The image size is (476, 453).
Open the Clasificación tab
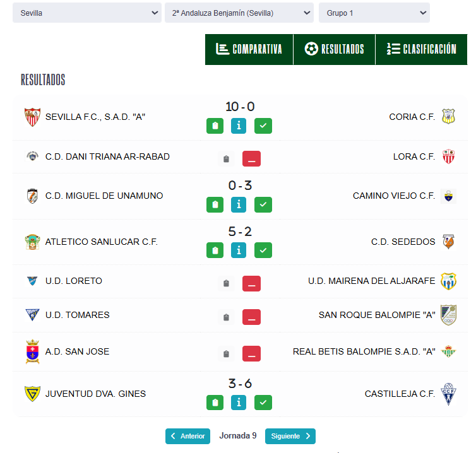click(421, 49)
